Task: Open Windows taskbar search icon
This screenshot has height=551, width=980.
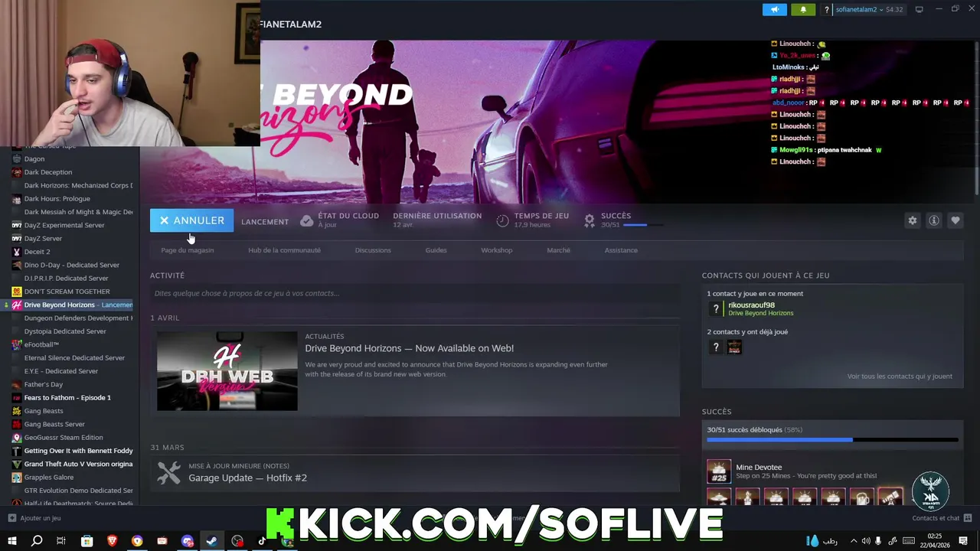Action: [x=37, y=541]
